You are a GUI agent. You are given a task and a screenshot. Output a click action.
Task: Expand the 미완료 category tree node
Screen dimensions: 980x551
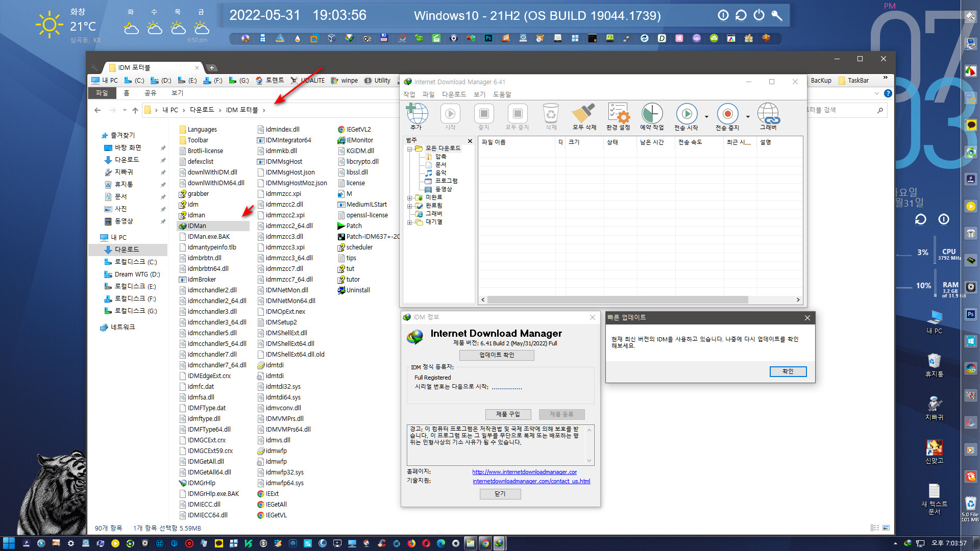pyautogui.click(x=409, y=198)
